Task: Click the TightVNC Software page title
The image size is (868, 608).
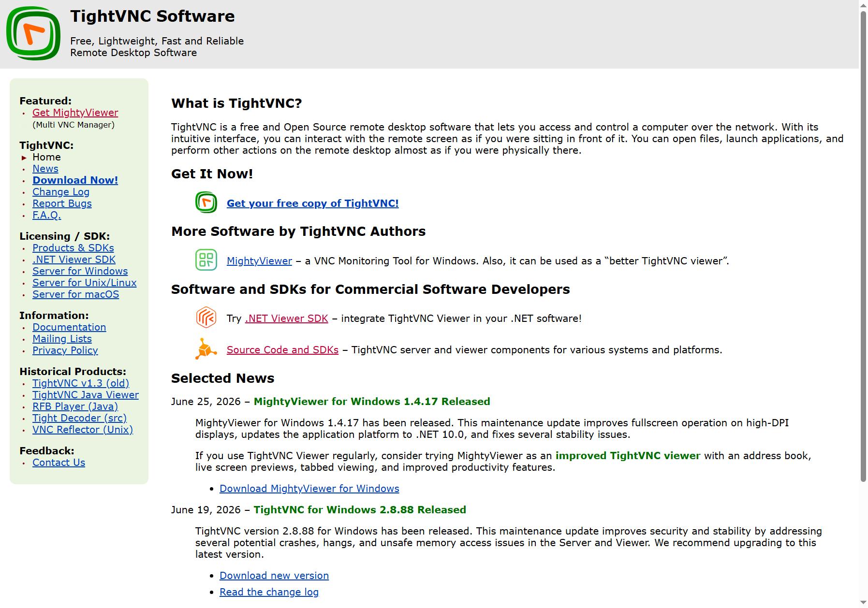Action: 152,16
